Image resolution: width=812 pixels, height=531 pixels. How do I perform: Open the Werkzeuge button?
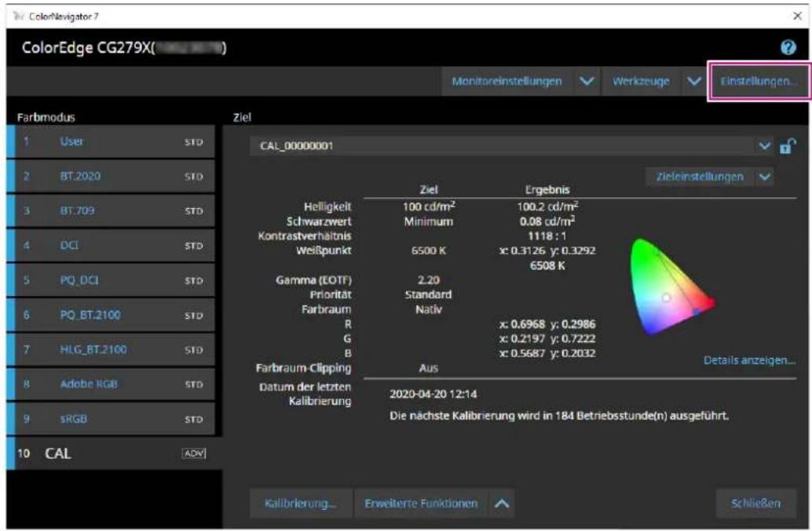pyautogui.click(x=641, y=82)
